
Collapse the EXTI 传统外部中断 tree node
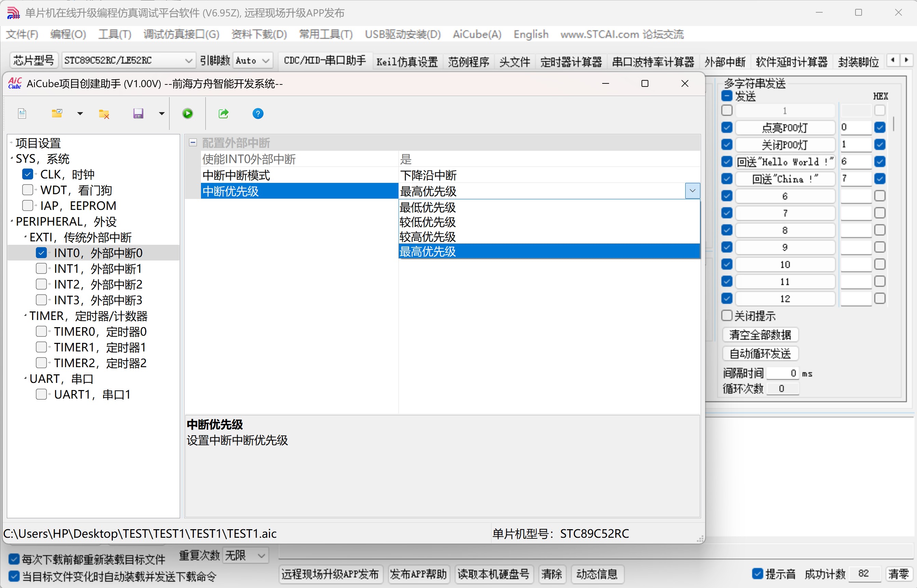tap(25, 237)
